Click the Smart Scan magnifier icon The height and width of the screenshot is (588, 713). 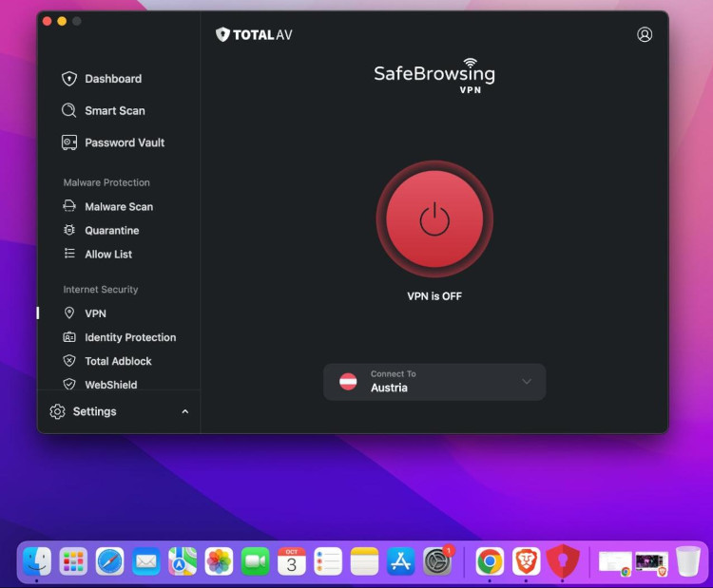69,110
